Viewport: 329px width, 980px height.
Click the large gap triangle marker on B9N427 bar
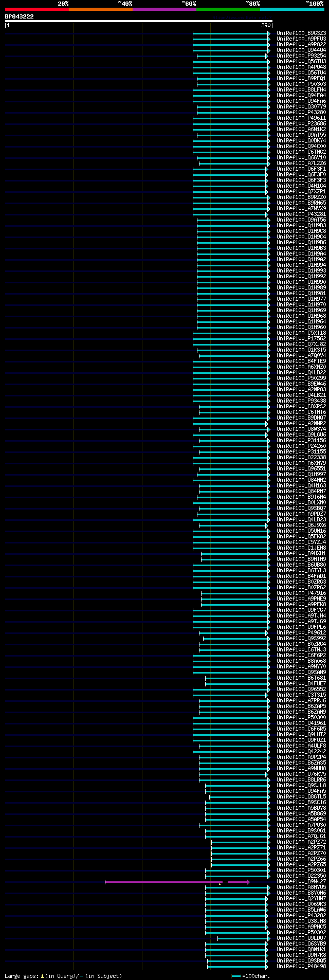tap(220, 884)
